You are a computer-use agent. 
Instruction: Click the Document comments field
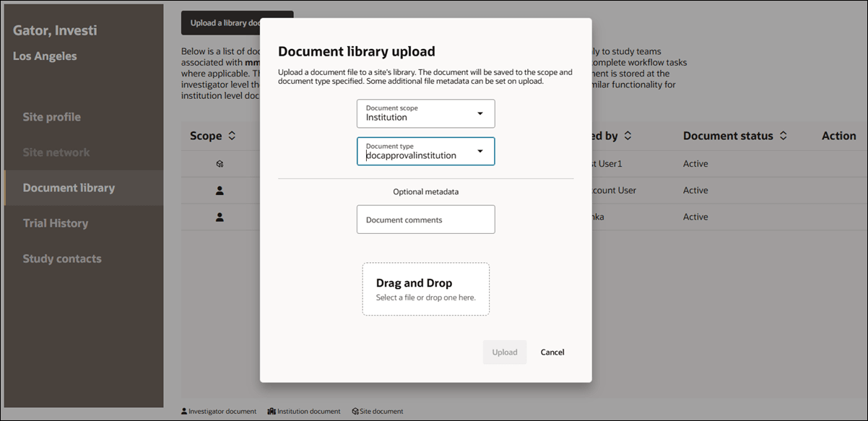(425, 219)
